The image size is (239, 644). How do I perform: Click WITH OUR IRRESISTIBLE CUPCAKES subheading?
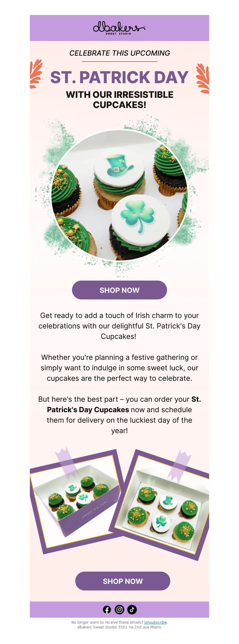pyautogui.click(x=119, y=100)
